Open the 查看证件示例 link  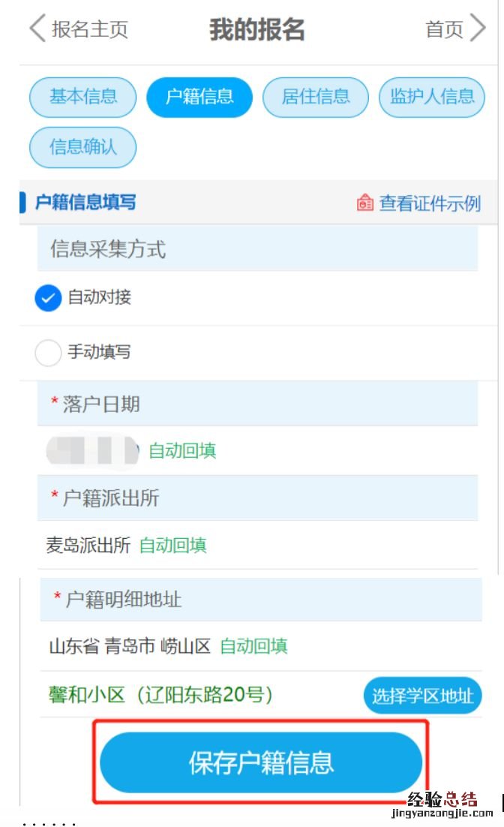pos(429,203)
